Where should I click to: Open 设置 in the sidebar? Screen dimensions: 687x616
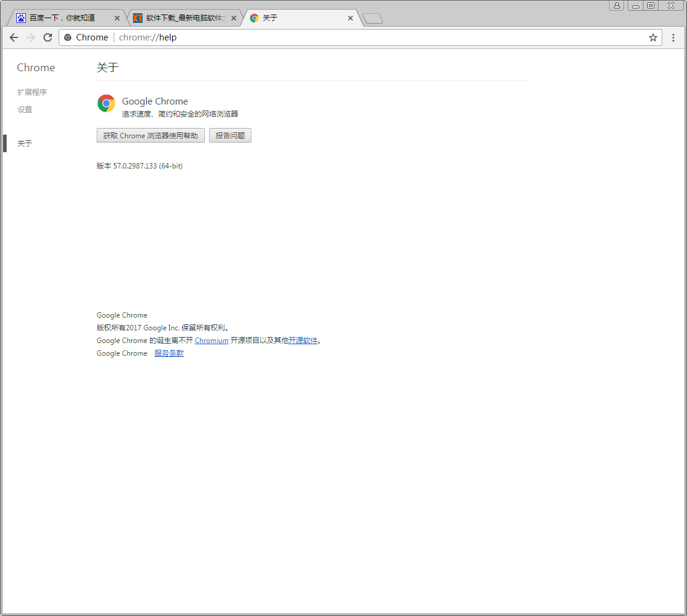click(x=25, y=109)
